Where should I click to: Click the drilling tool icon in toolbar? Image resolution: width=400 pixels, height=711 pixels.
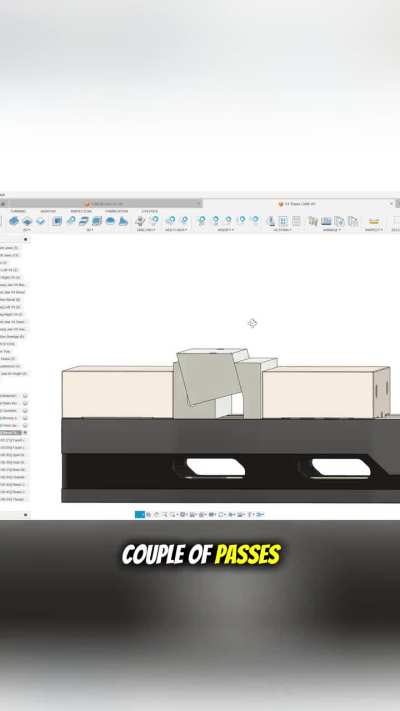point(141,221)
